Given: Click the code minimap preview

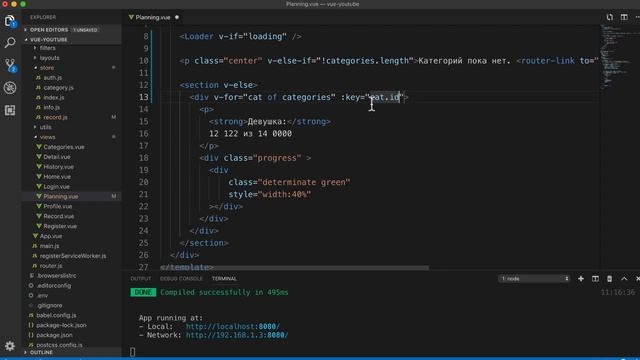Looking at the screenshot, I should point(616,57).
